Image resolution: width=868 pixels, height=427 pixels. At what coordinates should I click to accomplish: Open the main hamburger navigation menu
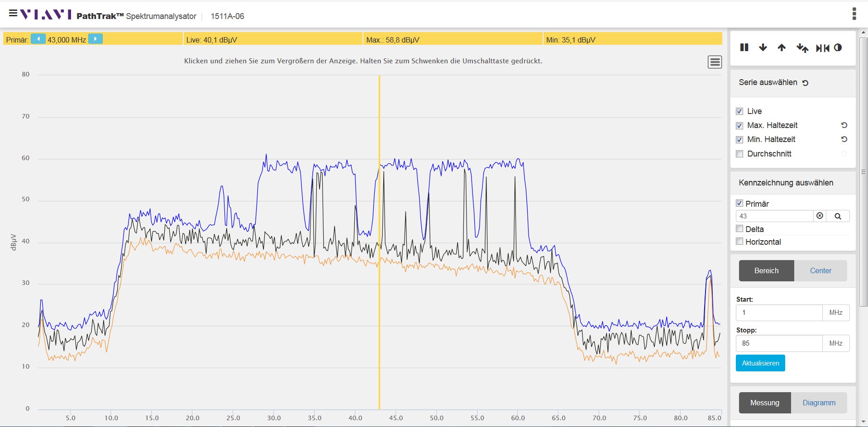click(x=13, y=14)
